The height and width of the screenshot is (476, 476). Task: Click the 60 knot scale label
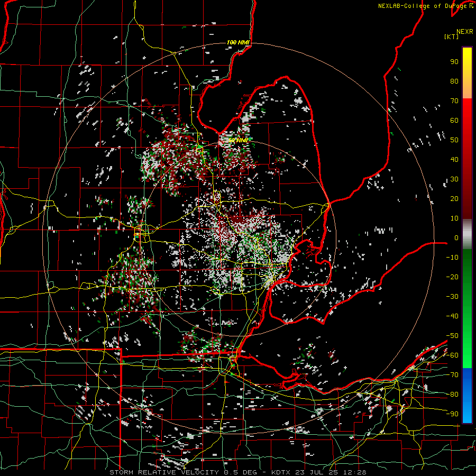(x=454, y=121)
